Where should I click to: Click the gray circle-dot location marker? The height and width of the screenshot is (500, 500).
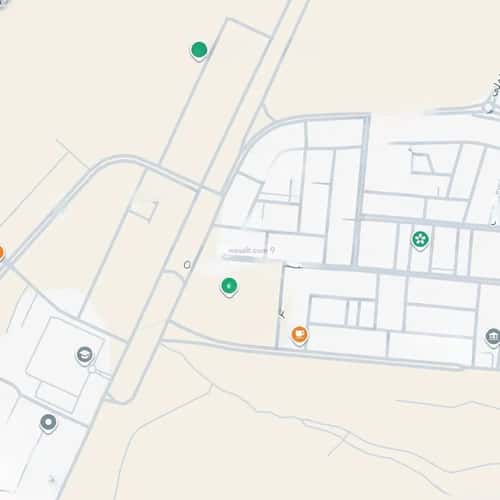pyautogui.click(x=48, y=423)
